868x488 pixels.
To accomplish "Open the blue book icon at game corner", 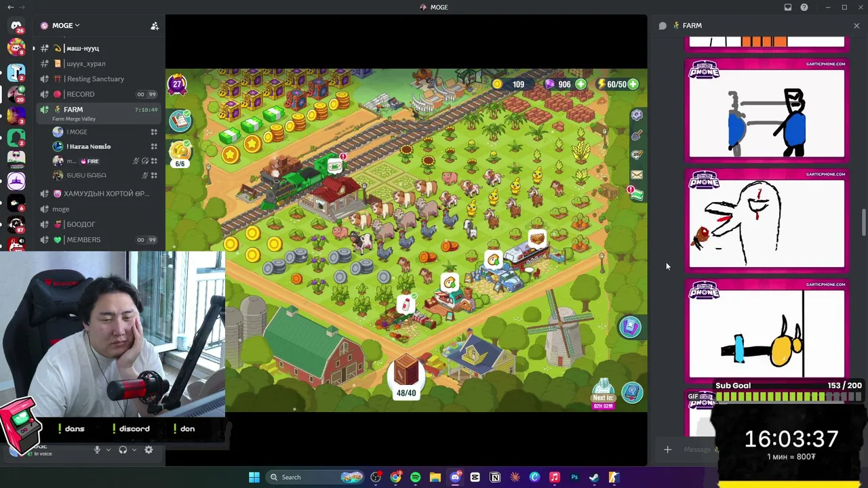I will [632, 392].
